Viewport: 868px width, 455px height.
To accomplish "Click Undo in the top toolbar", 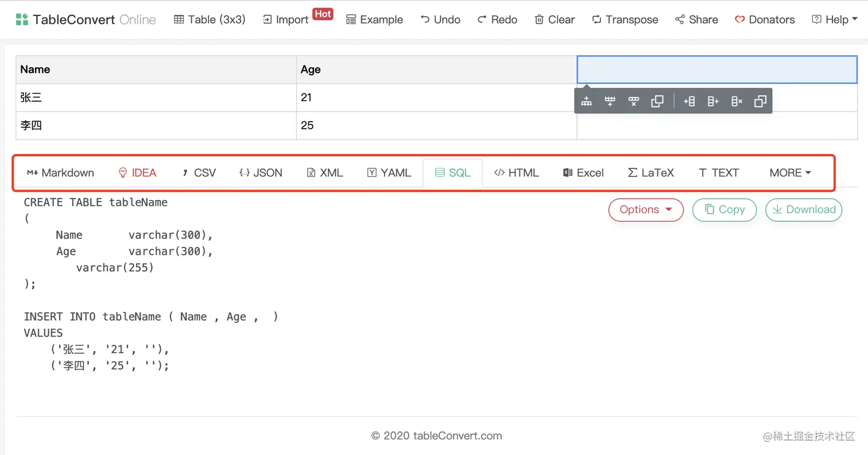I will click(440, 19).
